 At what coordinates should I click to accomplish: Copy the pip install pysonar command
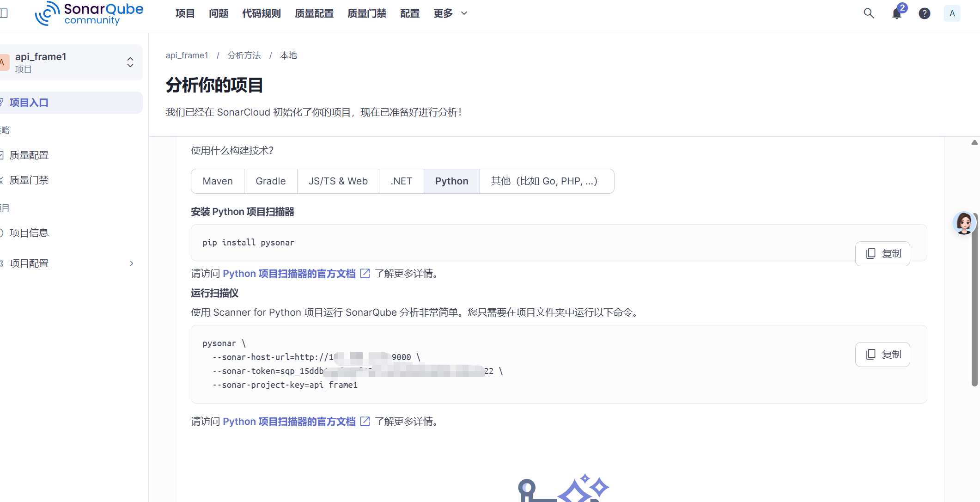coord(882,254)
